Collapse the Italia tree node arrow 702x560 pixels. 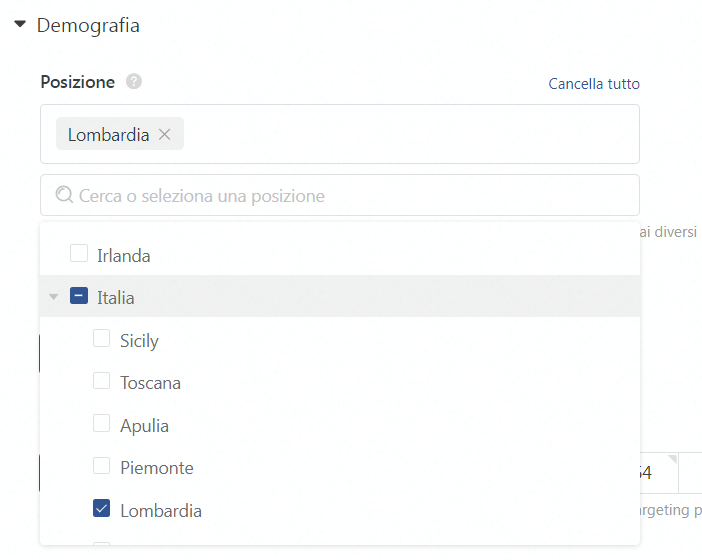point(54,297)
